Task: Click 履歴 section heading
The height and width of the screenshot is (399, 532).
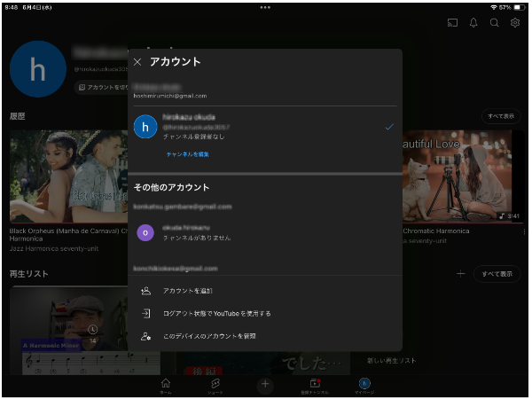Action: tap(18, 116)
